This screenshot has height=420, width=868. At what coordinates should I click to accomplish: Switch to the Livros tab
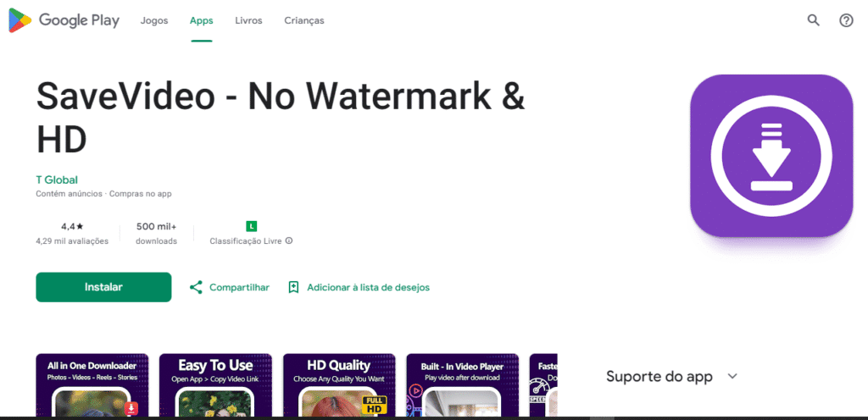point(248,21)
